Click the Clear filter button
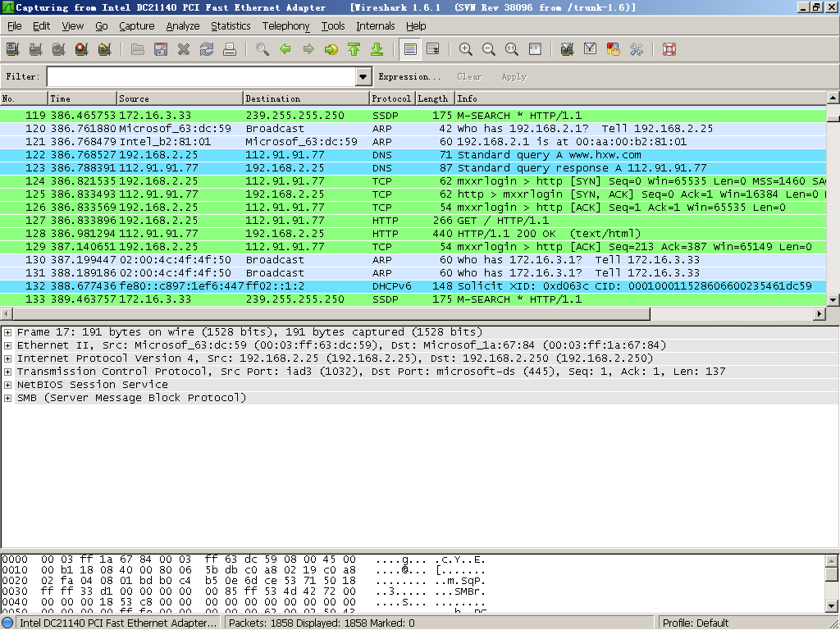This screenshot has height=630, width=840. 469,76
